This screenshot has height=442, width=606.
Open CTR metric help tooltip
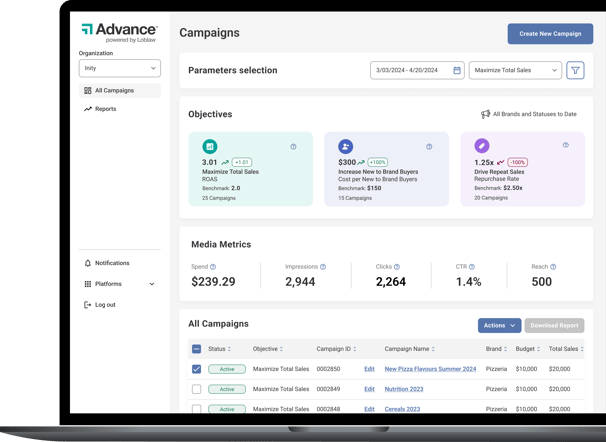pos(472,267)
